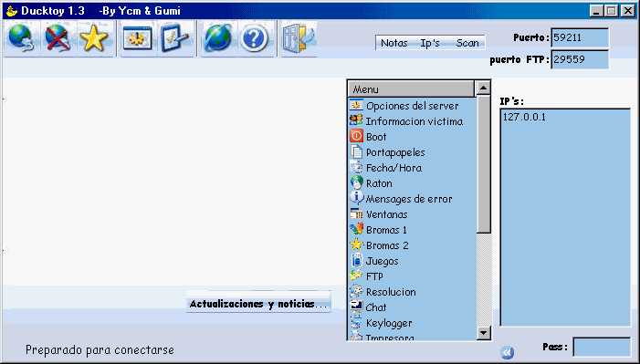Click the exit door toolbar icon

pos(299,38)
